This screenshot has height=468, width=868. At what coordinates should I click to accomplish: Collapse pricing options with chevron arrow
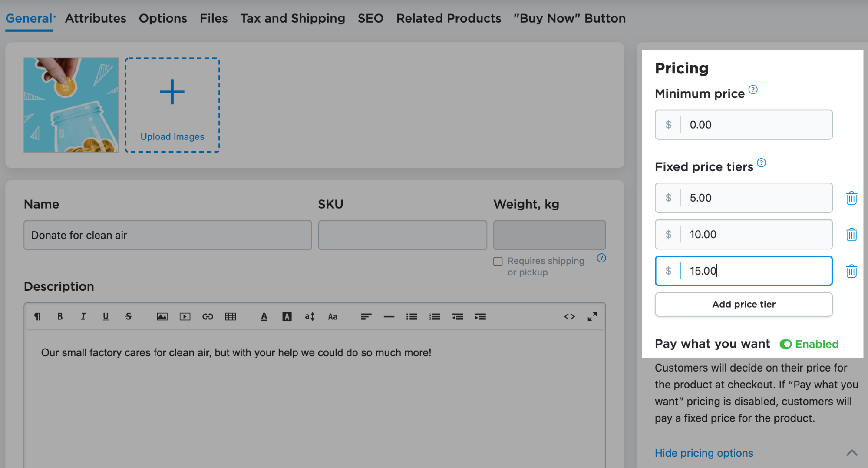[x=851, y=453]
